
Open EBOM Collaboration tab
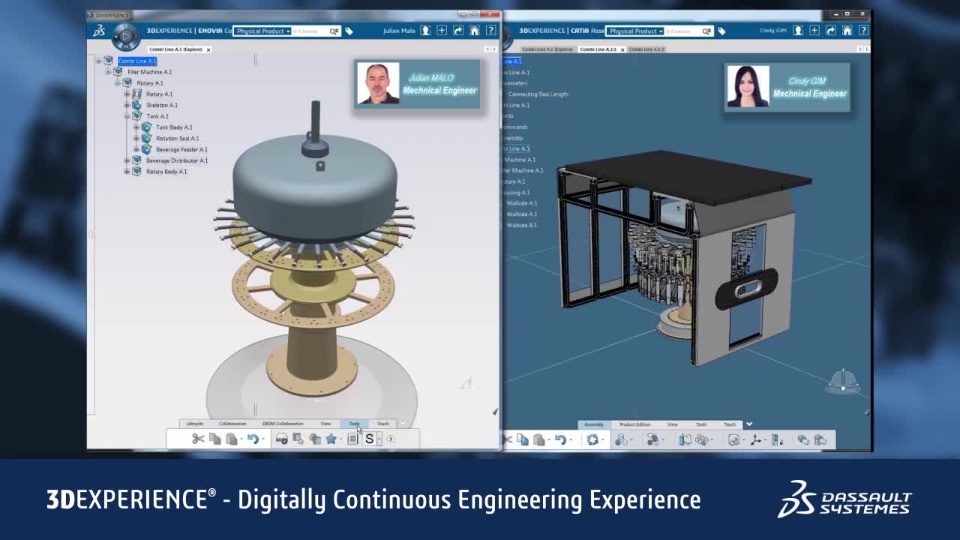283,424
